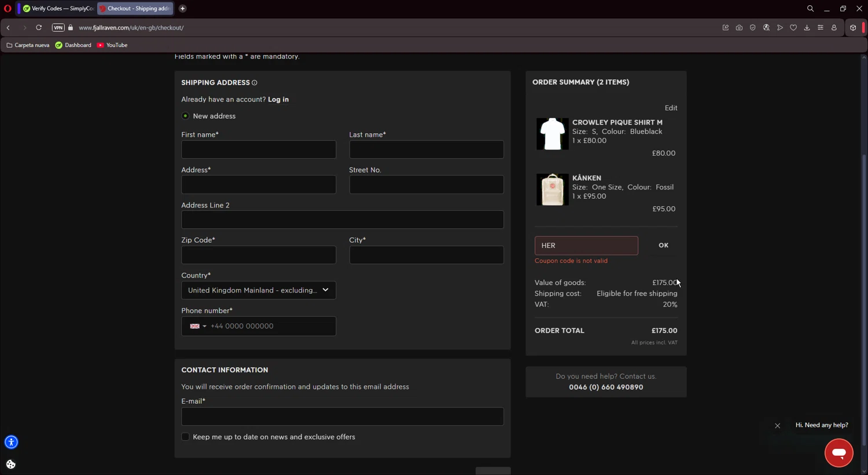
Task: Apply coupon with the OK button
Action: click(663, 246)
